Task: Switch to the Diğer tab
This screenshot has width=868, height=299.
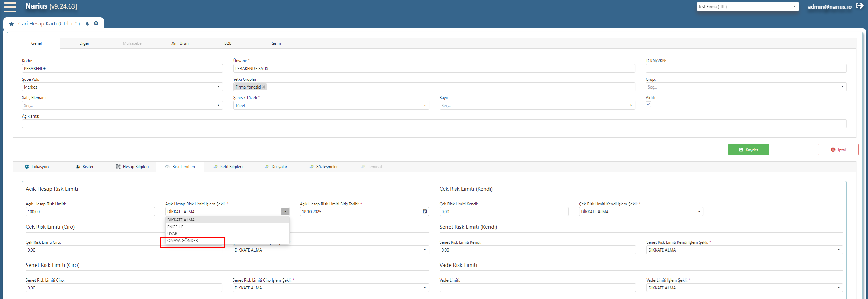Action: 84,43
